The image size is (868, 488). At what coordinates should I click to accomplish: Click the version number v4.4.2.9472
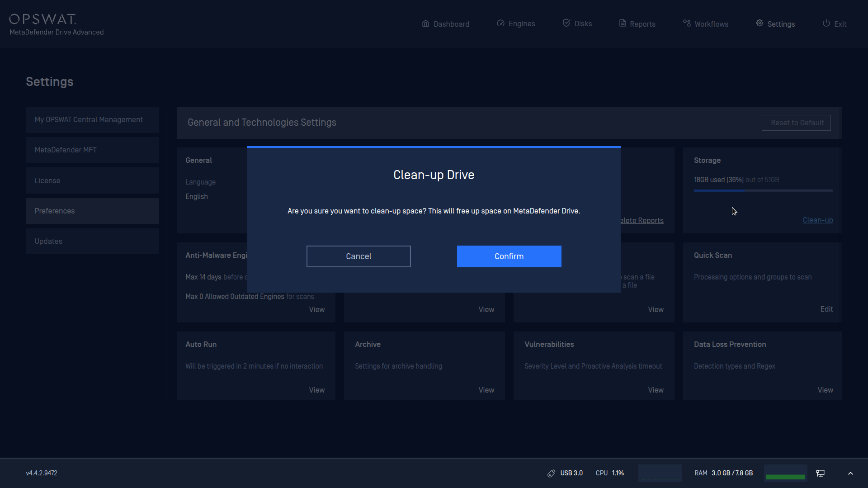(42, 473)
